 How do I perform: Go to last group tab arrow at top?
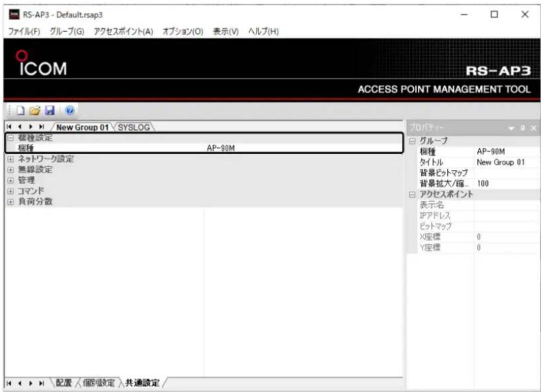click(x=42, y=127)
